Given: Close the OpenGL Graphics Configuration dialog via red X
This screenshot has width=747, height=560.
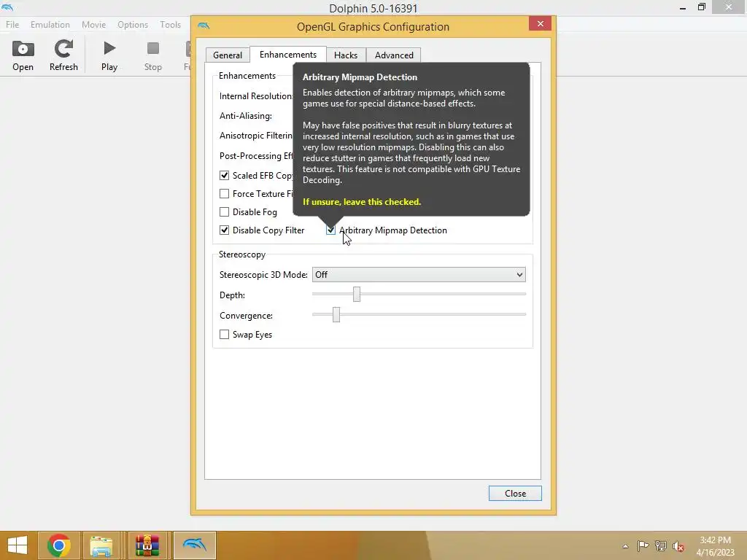Looking at the screenshot, I should [x=540, y=24].
